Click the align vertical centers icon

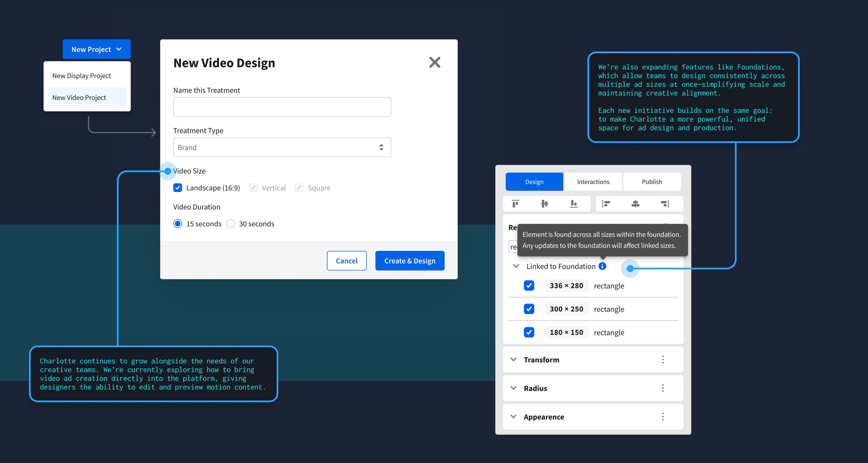(544, 204)
